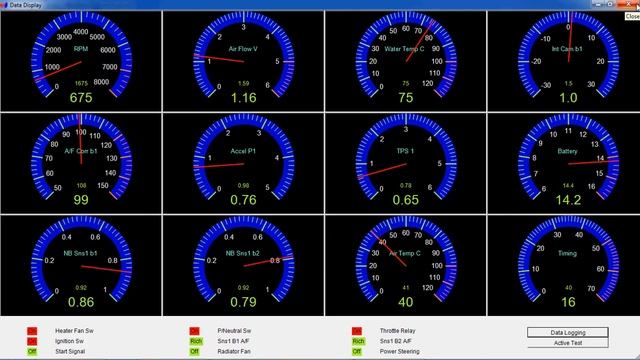Select the Timing gauge dial

pyautogui.click(x=568, y=259)
